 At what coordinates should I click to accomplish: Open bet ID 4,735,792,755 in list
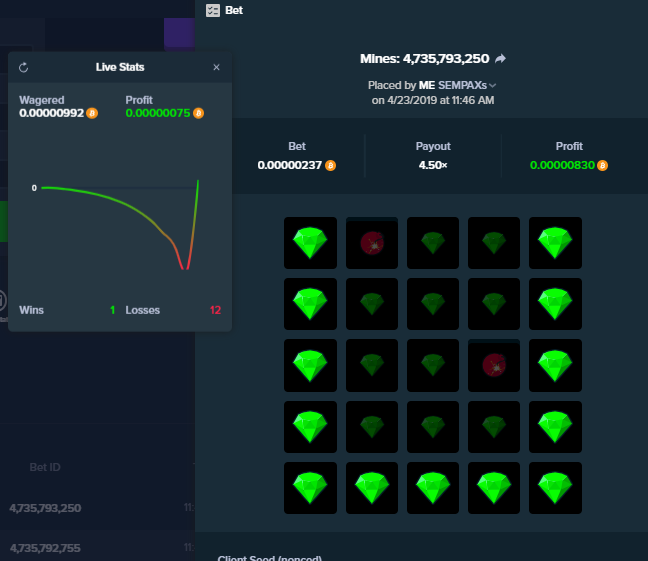tap(45, 548)
